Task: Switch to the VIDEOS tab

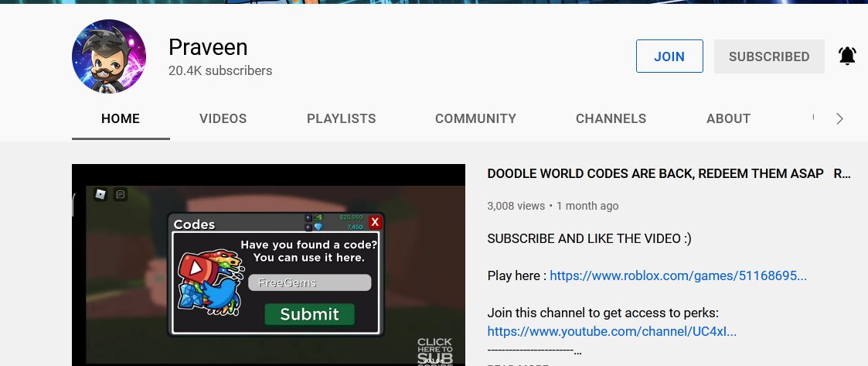Action: click(x=223, y=118)
